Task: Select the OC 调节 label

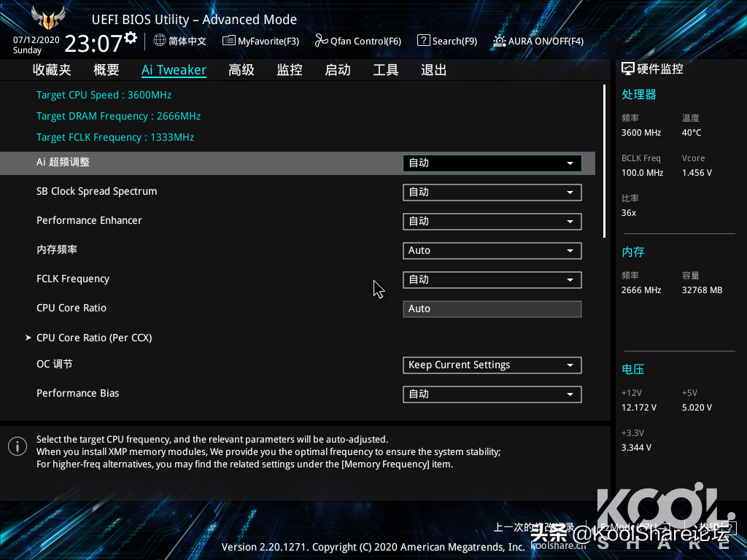Action: pyautogui.click(x=54, y=365)
